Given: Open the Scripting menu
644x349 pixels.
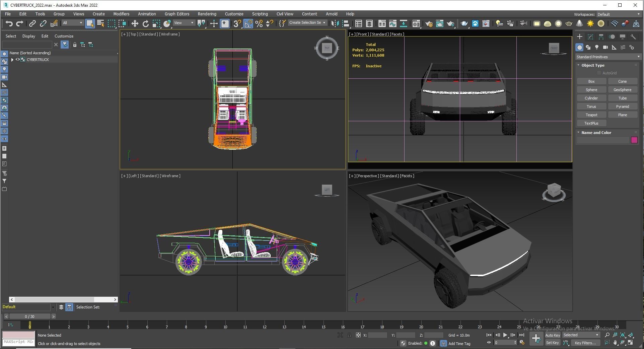Looking at the screenshot, I should tap(260, 14).
